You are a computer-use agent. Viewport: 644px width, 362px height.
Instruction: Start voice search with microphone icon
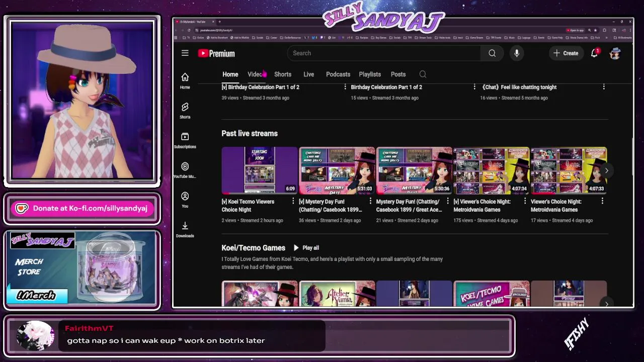[x=517, y=53]
